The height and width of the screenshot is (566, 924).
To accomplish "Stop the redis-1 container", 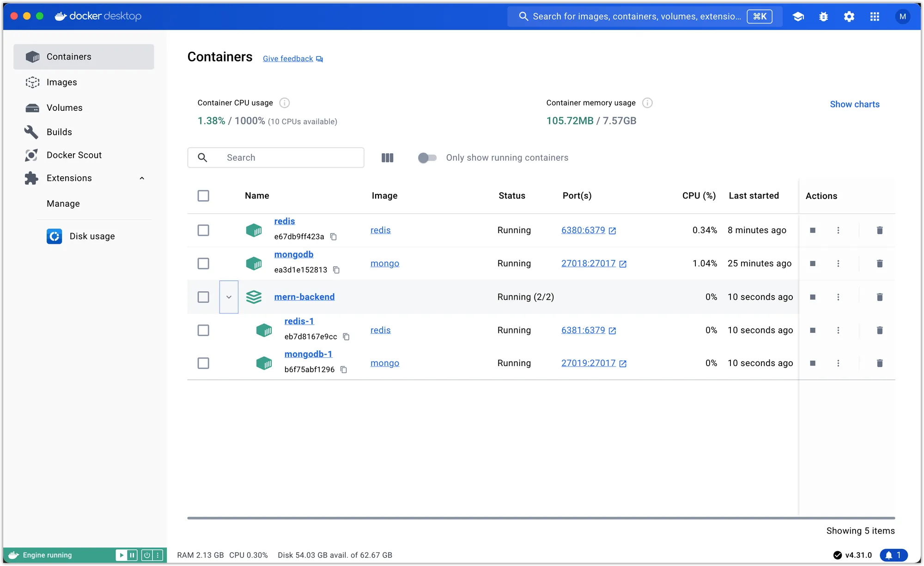I will click(x=813, y=331).
